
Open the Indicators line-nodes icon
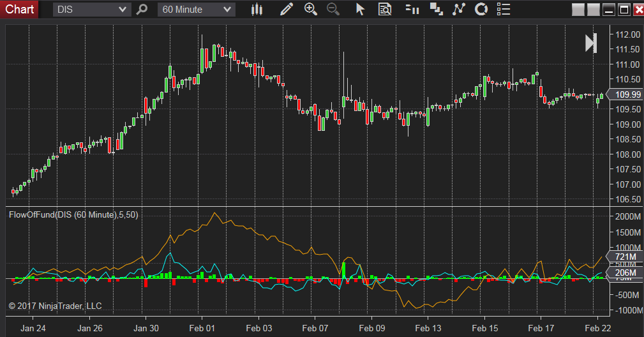pyautogui.click(x=459, y=9)
